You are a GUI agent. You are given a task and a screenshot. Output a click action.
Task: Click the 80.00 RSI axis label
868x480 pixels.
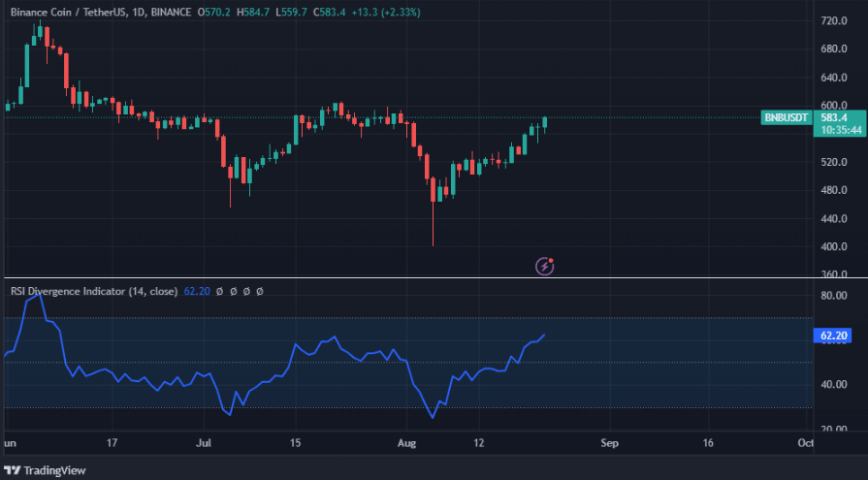coord(834,296)
